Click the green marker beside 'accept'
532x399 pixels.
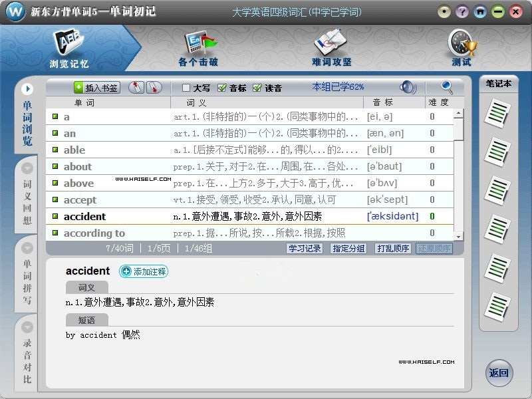coord(55,199)
